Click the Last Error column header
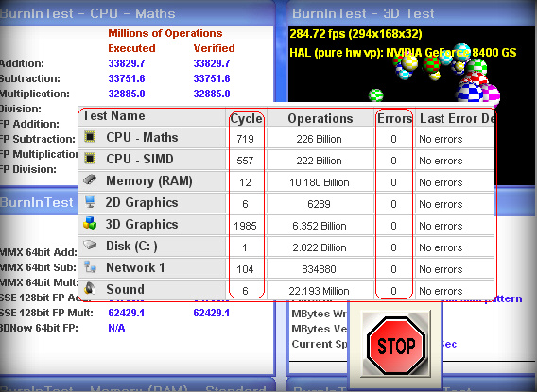This screenshot has width=537, height=392. click(456, 118)
